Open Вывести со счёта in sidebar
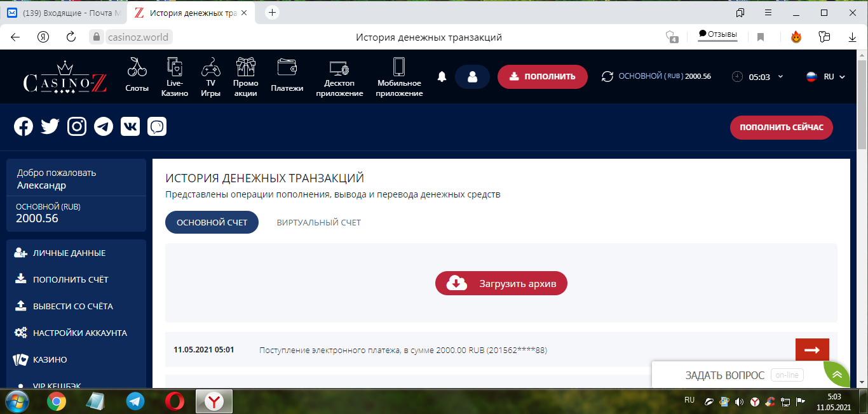Image resolution: width=868 pixels, height=414 pixels. pos(72,306)
